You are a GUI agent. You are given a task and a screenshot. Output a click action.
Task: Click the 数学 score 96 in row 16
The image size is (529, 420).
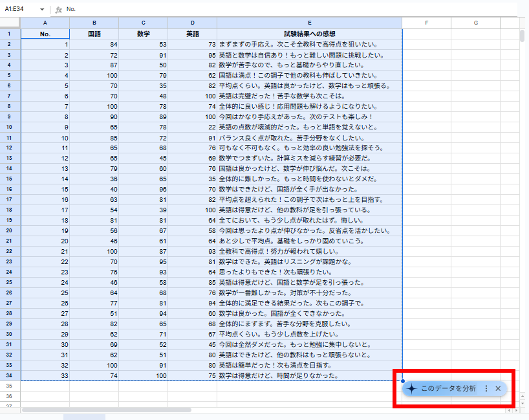click(x=144, y=190)
